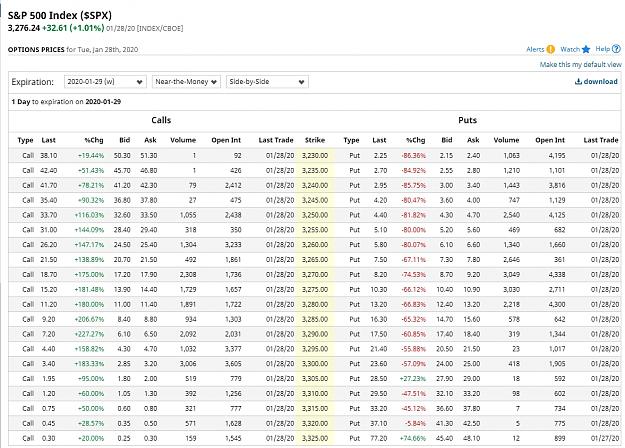The image size is (625, 448).
Task: Click the 1 Day to expiration text
Action: [x=66, y=102]
